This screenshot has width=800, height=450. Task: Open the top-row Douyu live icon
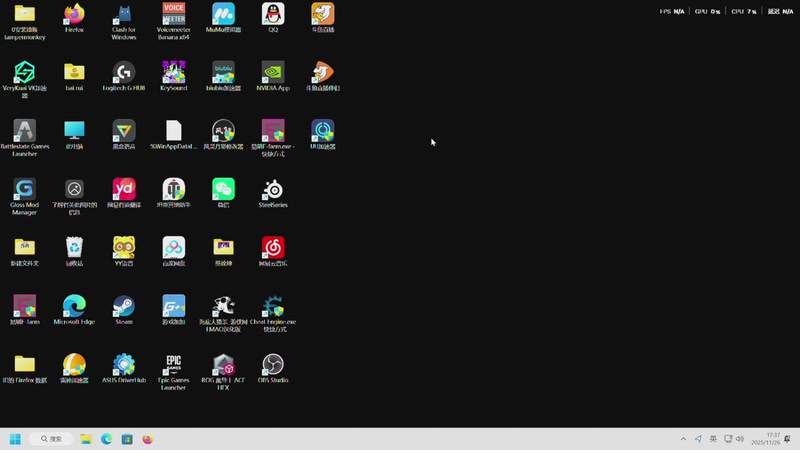[322, 18]
